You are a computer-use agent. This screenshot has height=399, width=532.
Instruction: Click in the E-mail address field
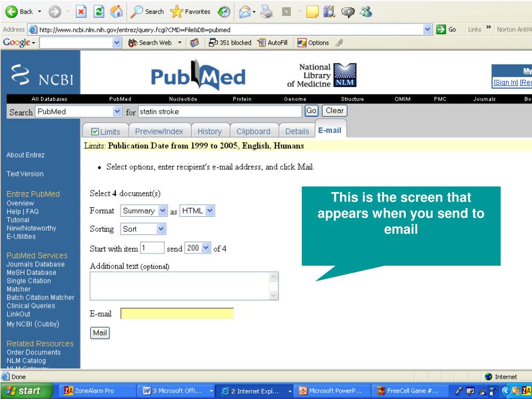click(177, 313)
